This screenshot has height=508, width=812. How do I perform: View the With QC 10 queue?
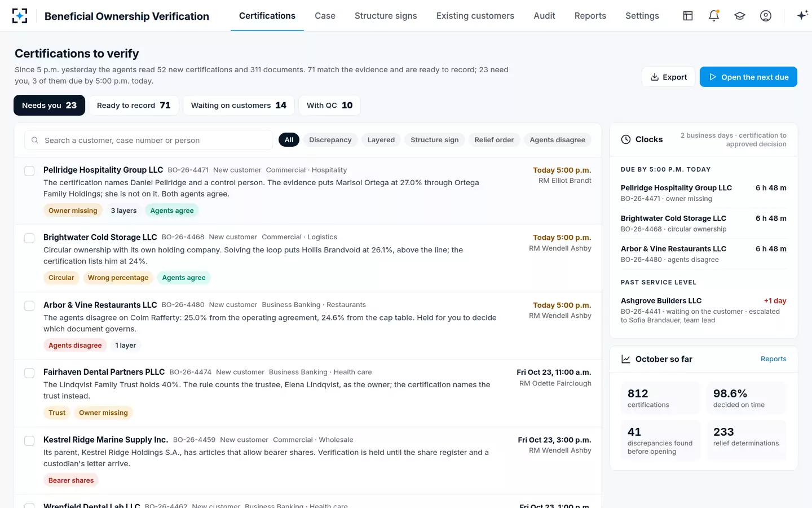330,106
